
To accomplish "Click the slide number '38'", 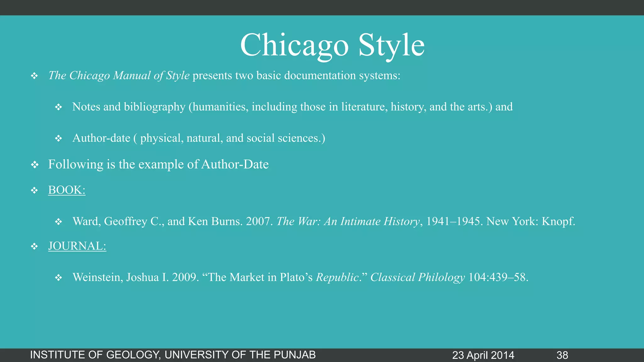I will (562, 355).
